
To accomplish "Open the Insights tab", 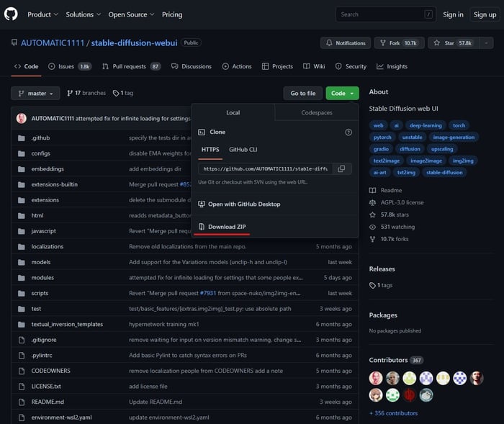I will click(x=392, y=66).
